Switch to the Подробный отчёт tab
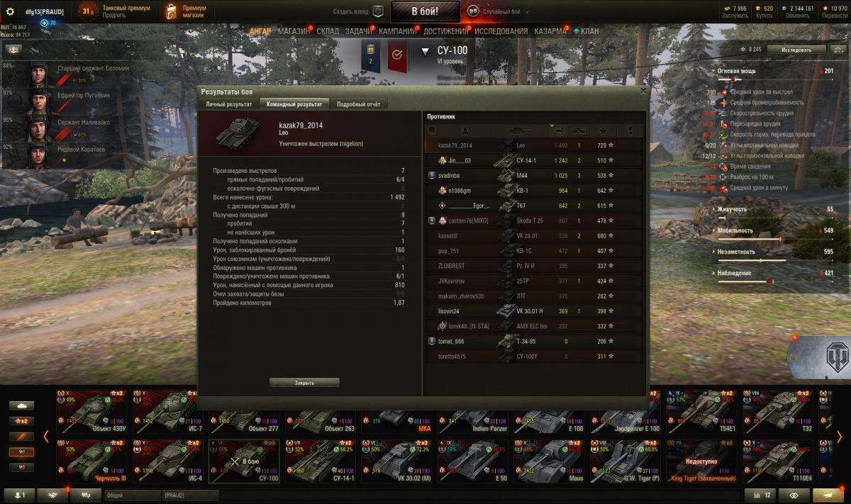 [358, 104]
